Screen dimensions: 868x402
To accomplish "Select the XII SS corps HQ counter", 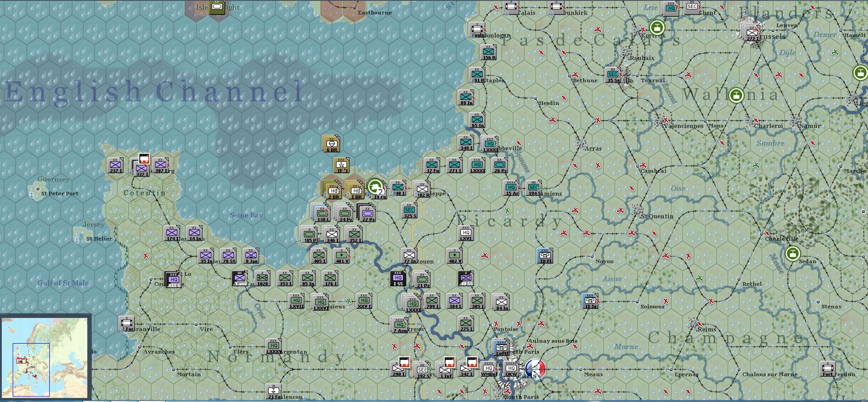I will [173, 279].
